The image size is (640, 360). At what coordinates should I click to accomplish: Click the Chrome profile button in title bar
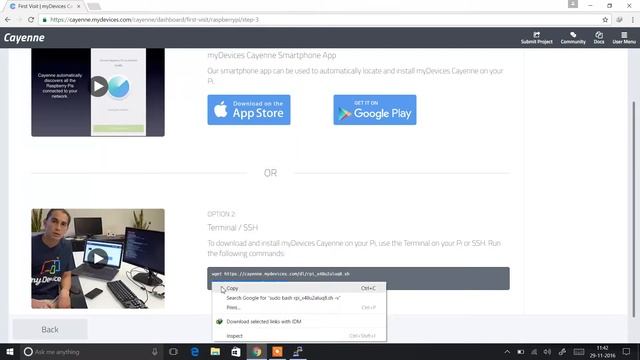tap(573, 4)
